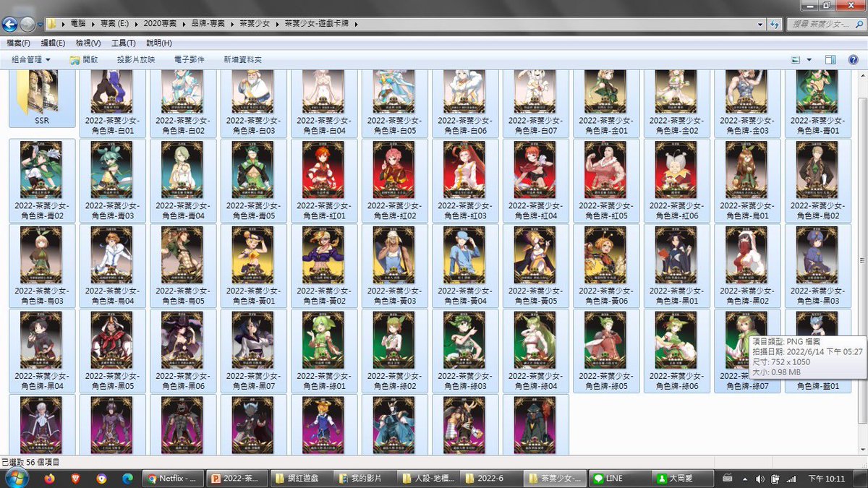Viewport: 868px width, 488px height.
Task: Switch to the Netflix Chrome window in taskbar
Action: coord(174,478)
